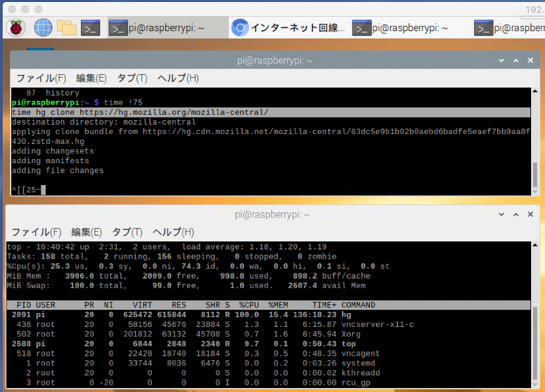Open the Raspberry Pi main menu
The width and height of the screenshot is (545, 392).
[16, 27]
